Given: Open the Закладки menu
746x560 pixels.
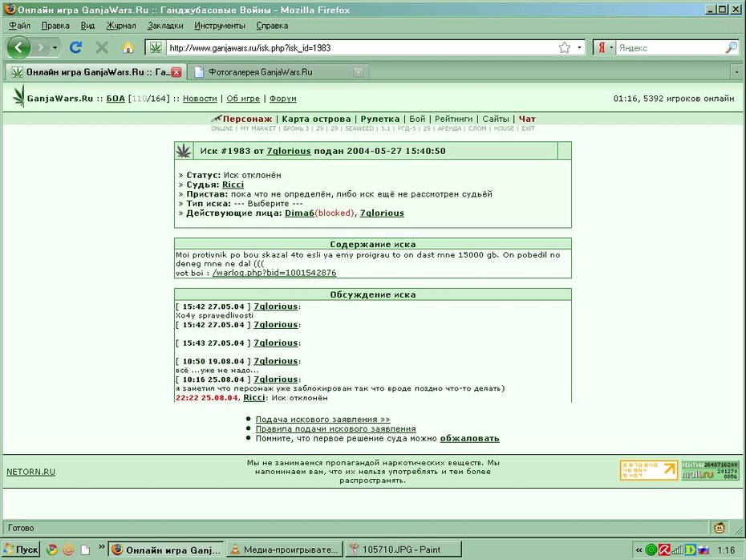Looking at the screenshot, I should 165,26.
